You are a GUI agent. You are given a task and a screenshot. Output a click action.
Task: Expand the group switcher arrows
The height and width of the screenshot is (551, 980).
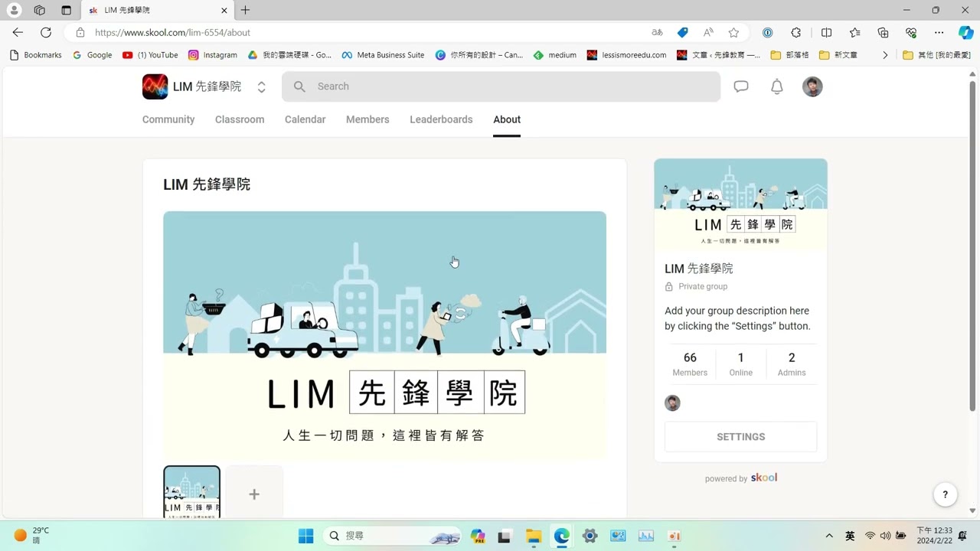261,87
